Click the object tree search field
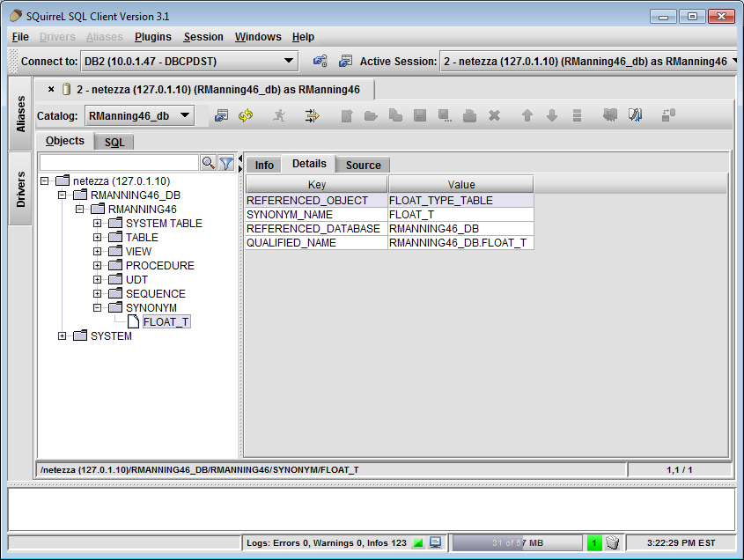744x560 pixels. (x=120, y=163)
